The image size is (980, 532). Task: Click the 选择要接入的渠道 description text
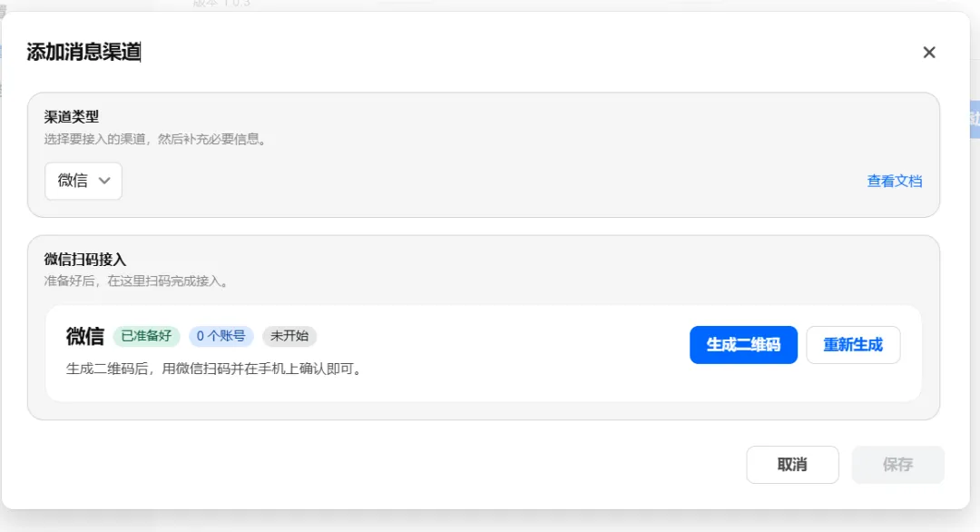pos(156,139)
